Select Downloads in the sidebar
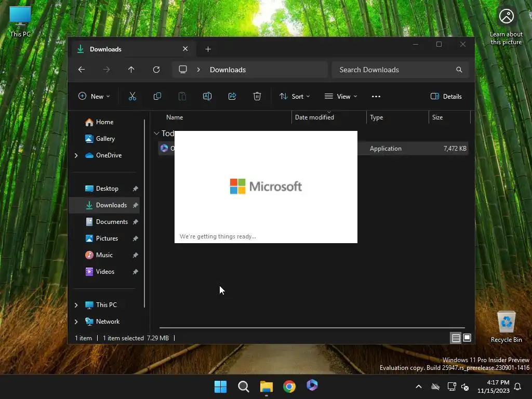The height and width of the screenshot is (399, 532). (104, 205)
